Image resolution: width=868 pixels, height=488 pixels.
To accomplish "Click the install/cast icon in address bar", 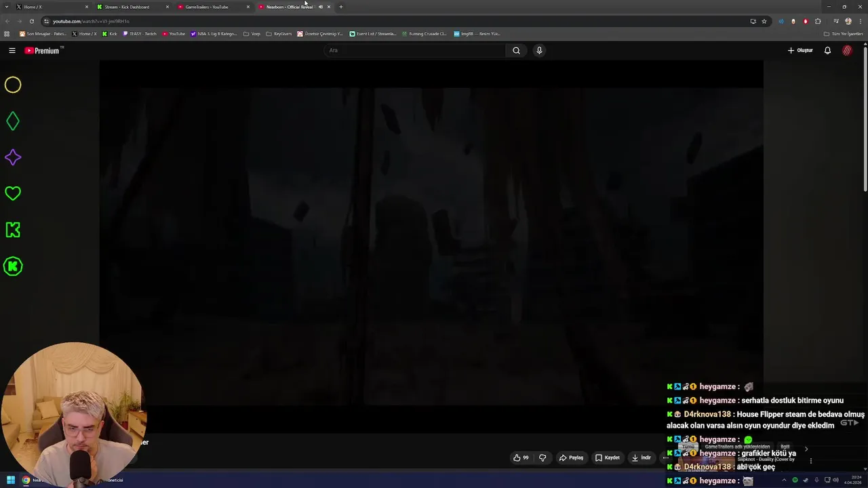I will 753,21.
